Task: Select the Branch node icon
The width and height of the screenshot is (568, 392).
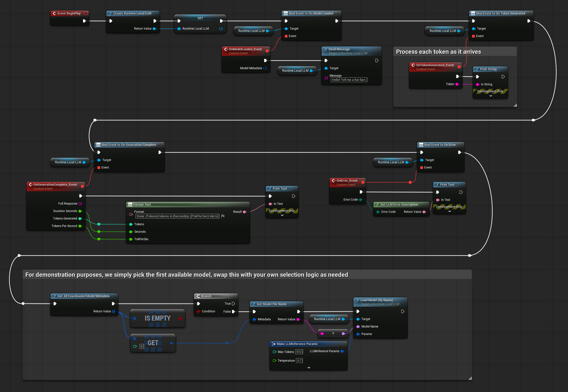Action: pyautogui.click(x=198, y=296)
